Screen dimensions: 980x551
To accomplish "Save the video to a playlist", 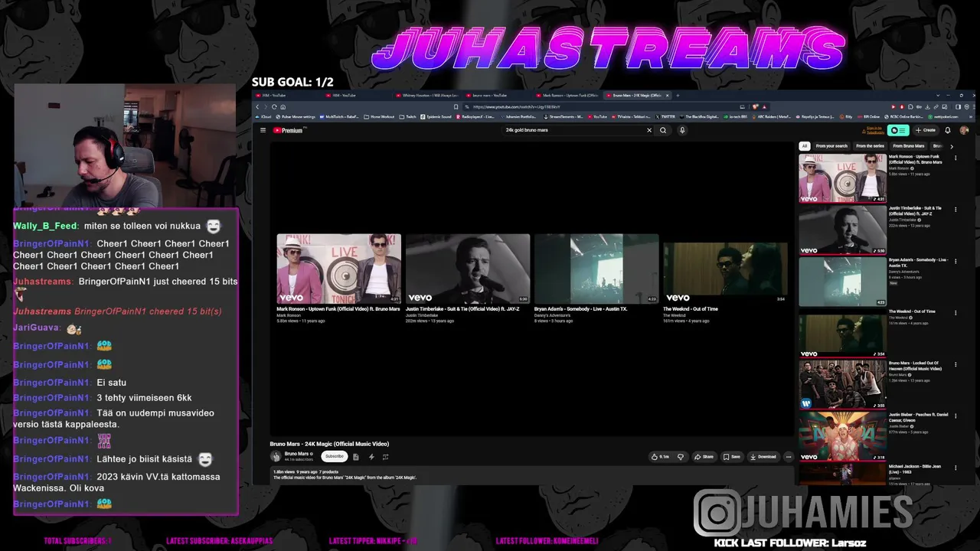I will (732, 457).
